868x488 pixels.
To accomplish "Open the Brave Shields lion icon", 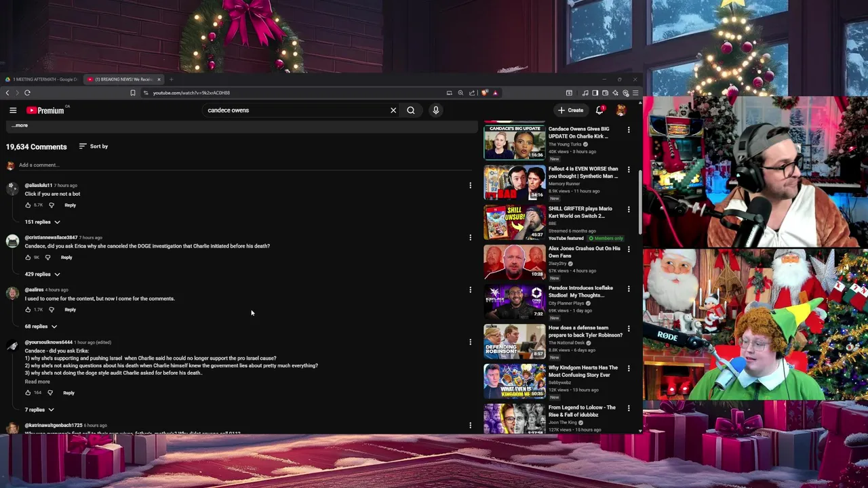I will tap(484, 93).
